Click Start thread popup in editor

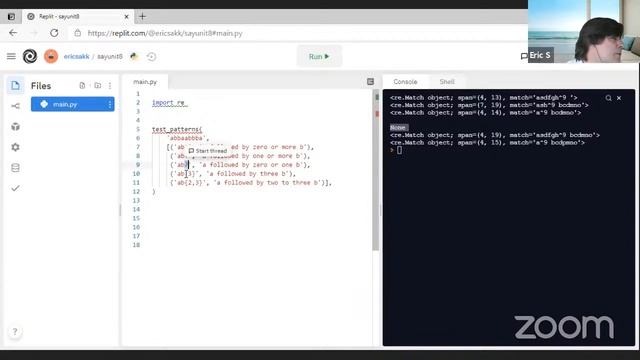(x=207, y=151)
